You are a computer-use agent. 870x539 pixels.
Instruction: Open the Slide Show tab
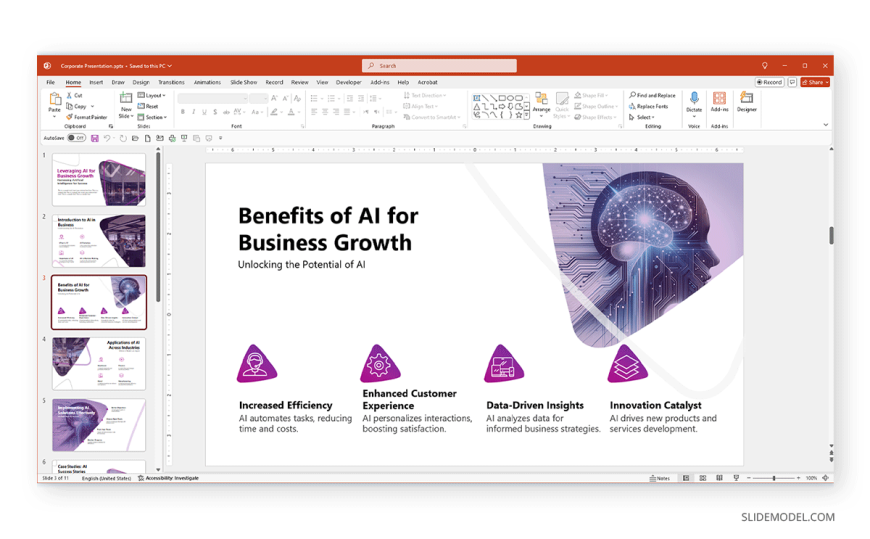click(243, 82)
